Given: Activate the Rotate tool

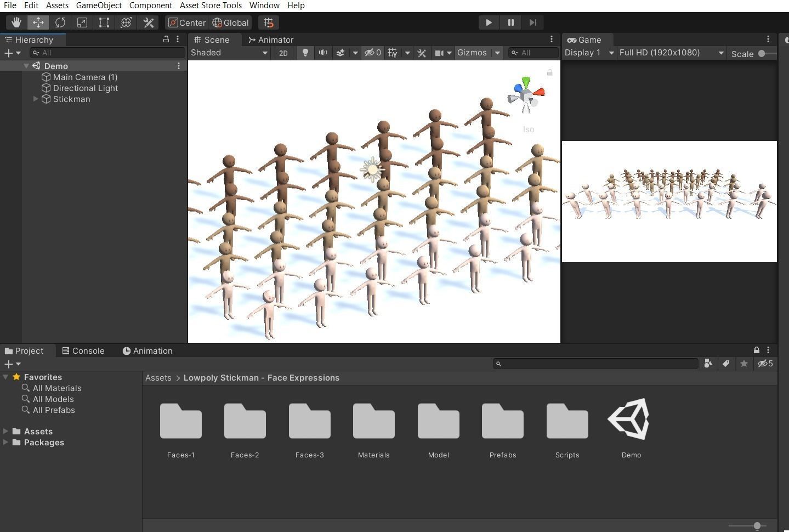Looking at the screenshot, I should pos(60,22).
